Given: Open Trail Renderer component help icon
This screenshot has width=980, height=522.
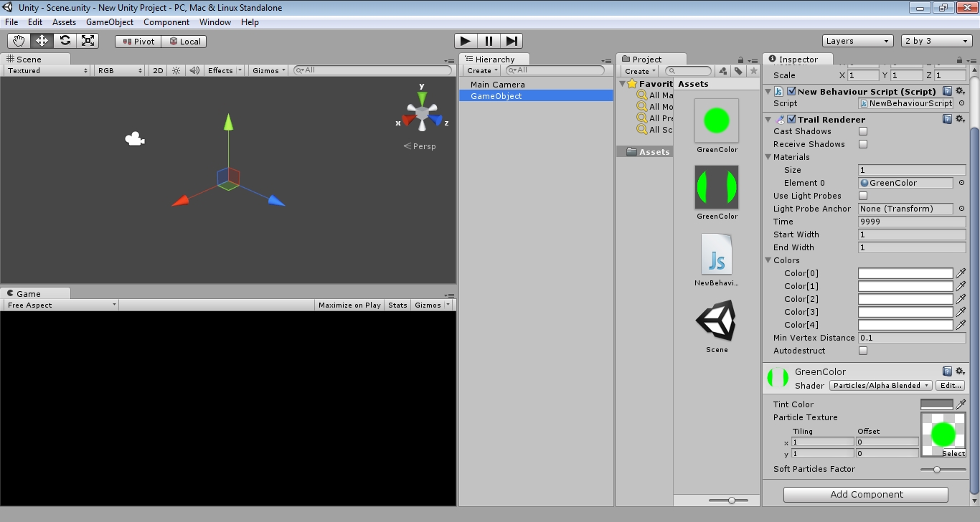Looking at the screenshot, I should pos(947,119).
